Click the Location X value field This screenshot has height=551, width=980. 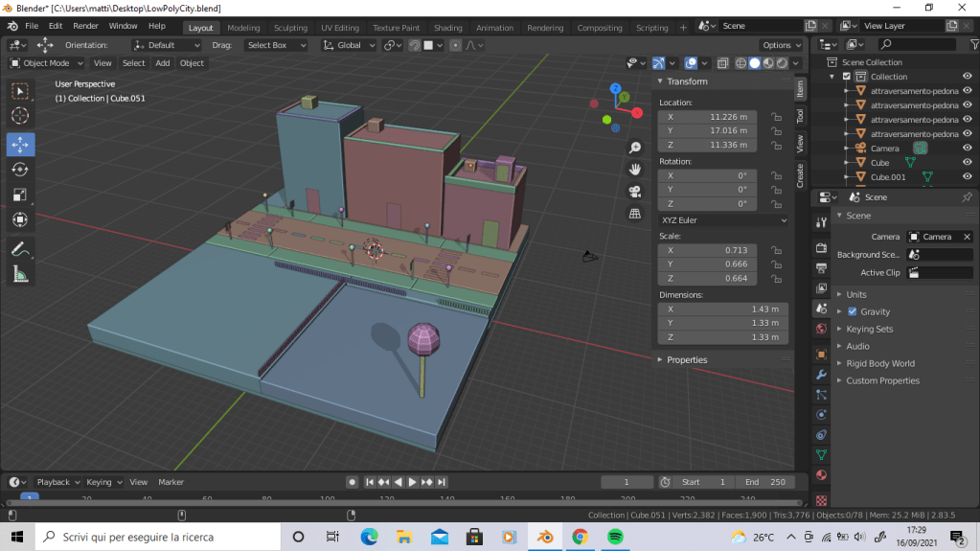point(708,117)
